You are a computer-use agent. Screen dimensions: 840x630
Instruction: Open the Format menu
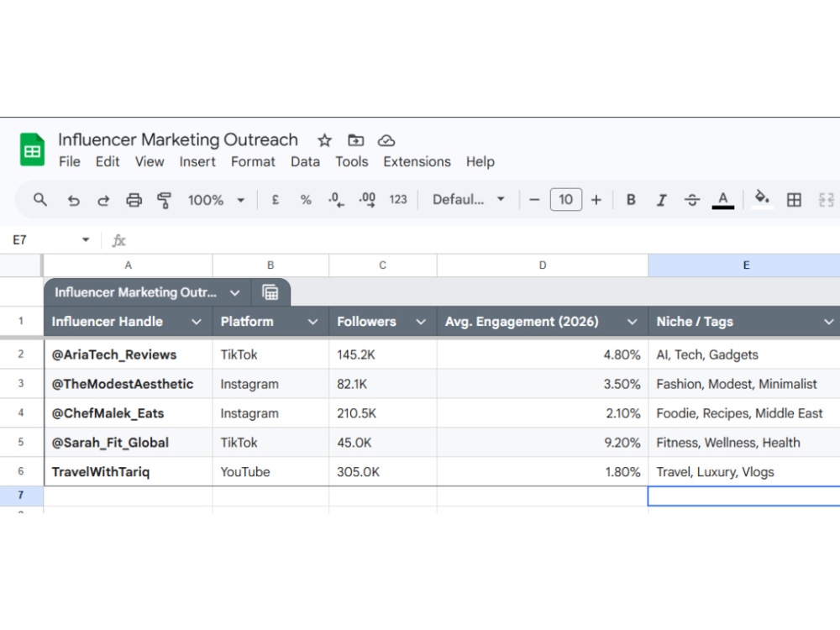pos(253,162)
